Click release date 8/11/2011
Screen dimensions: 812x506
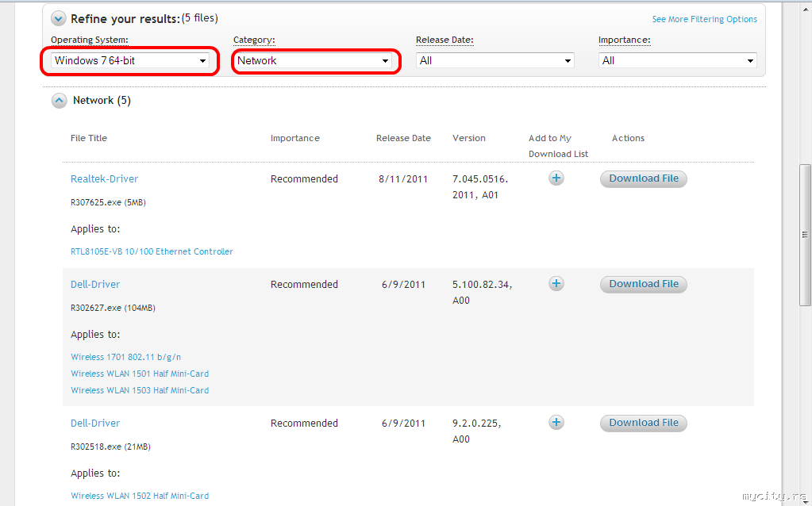point(403,179)
